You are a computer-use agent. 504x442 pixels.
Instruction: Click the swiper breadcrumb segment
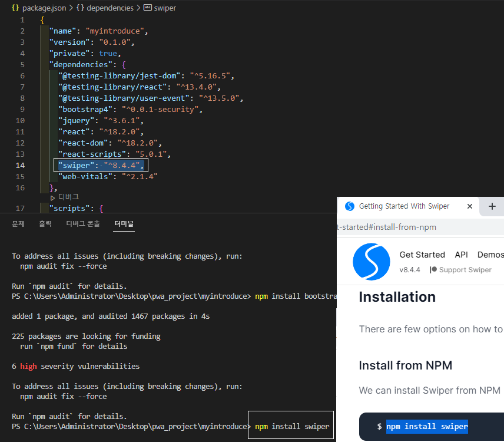point(165,8)
